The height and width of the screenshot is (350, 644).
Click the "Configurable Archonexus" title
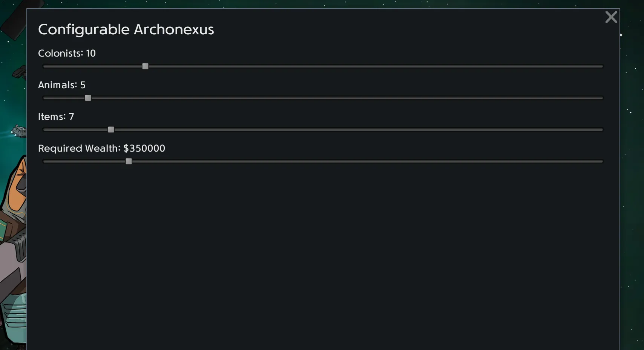(126, 29)
